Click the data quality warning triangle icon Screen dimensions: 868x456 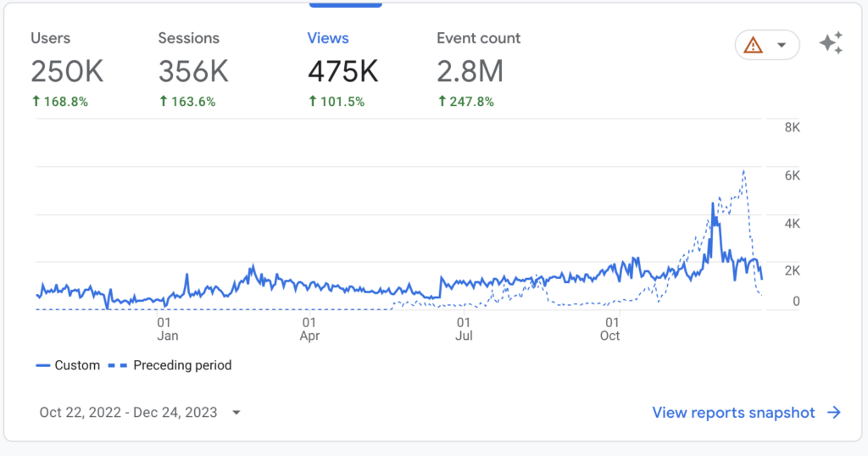[x=753, y=46]
